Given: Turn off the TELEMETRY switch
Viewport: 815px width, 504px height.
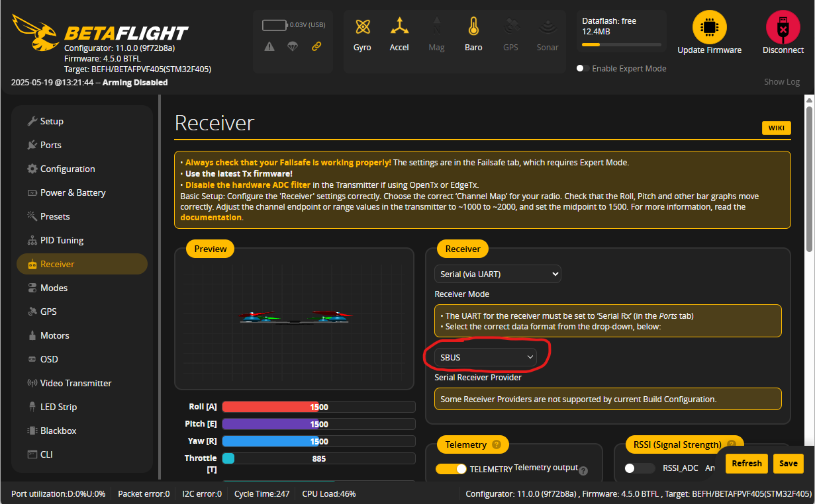Looking at the screenshot, I should coord(451,469).
